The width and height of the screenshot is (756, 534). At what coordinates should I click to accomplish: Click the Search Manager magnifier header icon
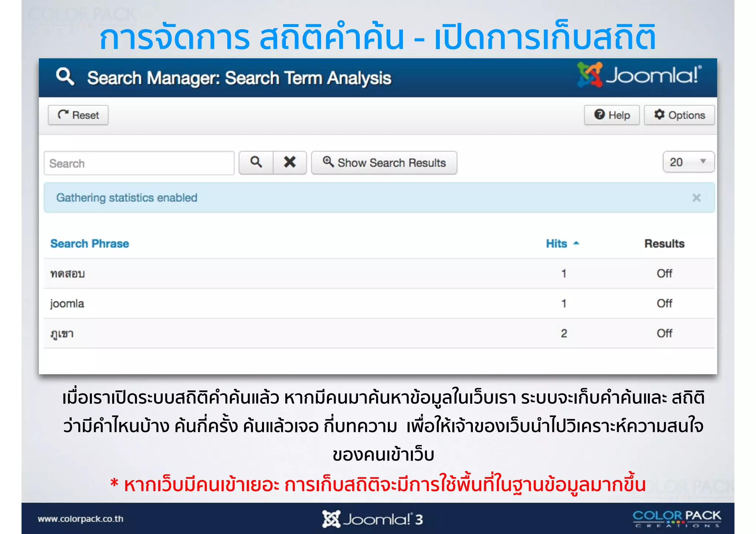pos(65,76)
